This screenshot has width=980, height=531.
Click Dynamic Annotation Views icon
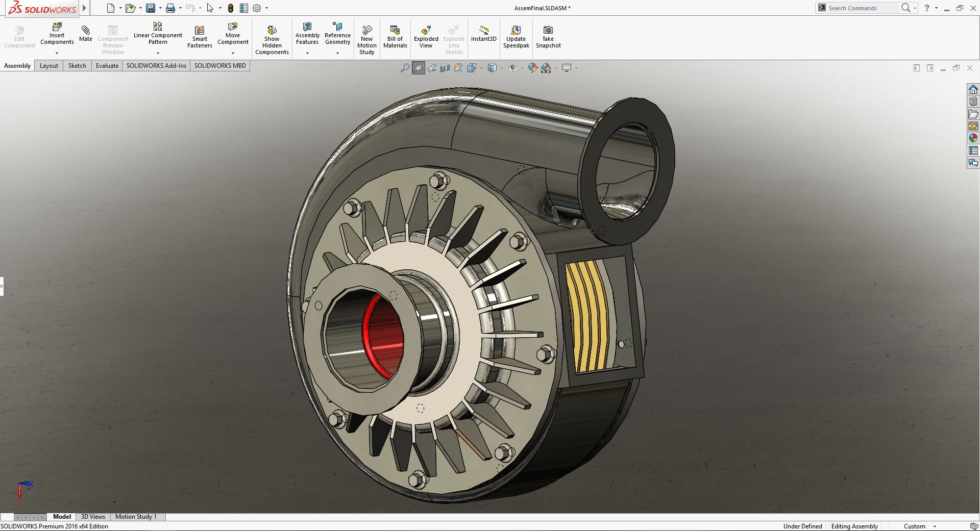point(458,68)
